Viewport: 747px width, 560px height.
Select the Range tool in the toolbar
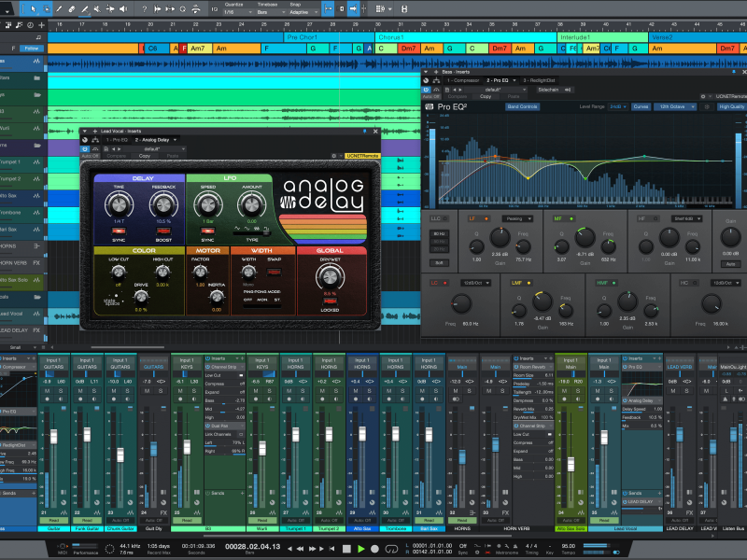click(47, 8)
